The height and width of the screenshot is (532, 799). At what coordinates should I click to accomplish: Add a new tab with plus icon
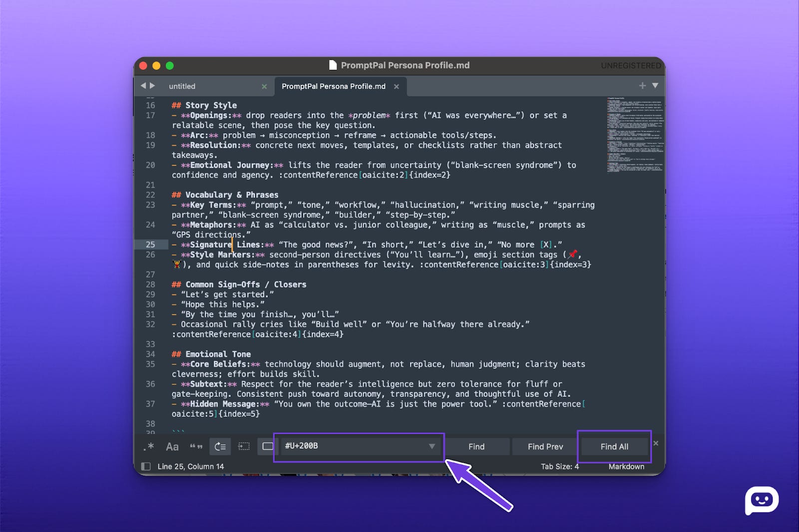pyautogui.click(x=643, y=86)
